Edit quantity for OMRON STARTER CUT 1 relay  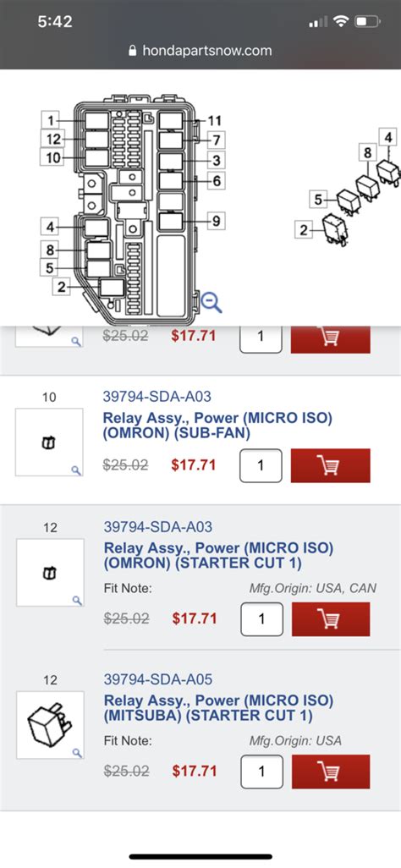coord(261,619)
